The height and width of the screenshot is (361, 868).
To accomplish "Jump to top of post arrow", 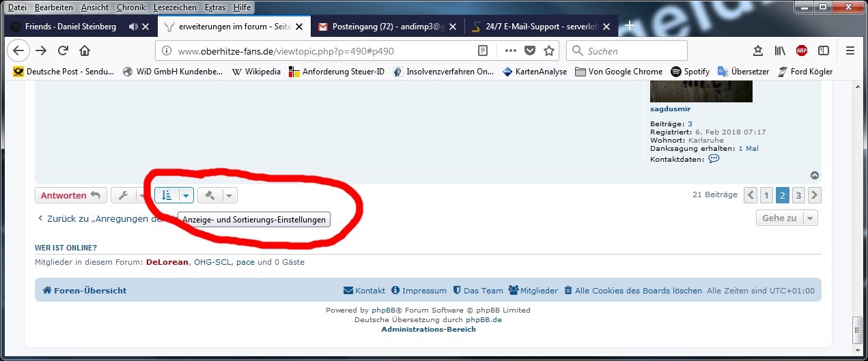I will pos(815,175).
